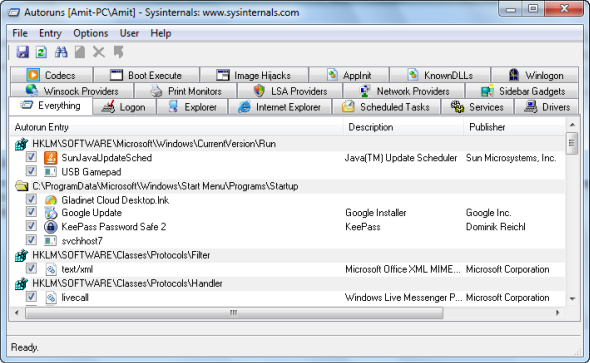Screen dimensions: 590x363
Task: Open the Sidebar Gadgets tab
Action: point(522,91)
